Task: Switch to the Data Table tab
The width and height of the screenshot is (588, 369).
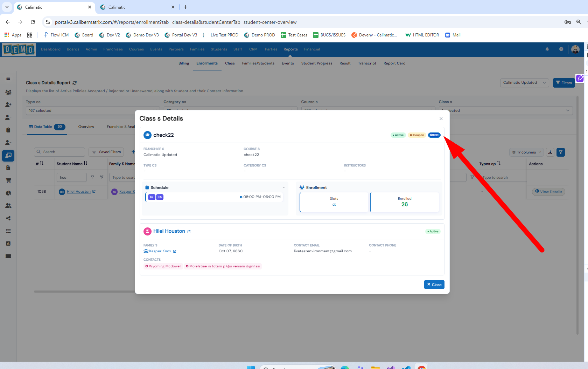Action: [x=47, y=127]
